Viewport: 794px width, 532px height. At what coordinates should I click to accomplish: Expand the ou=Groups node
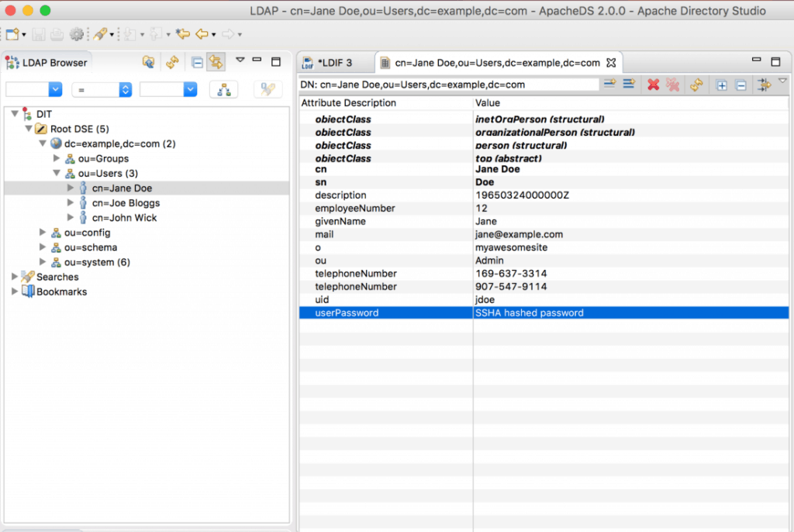point(57,158)
